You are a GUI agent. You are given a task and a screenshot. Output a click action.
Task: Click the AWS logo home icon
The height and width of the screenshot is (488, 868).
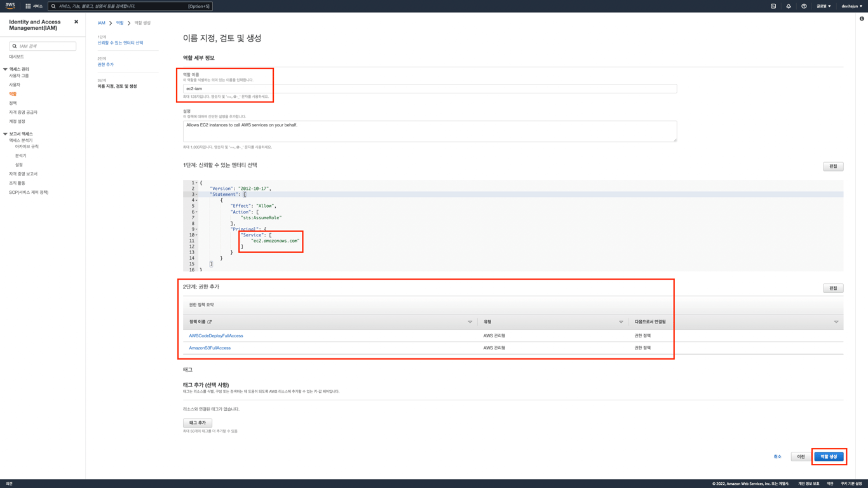coord(10,6)
